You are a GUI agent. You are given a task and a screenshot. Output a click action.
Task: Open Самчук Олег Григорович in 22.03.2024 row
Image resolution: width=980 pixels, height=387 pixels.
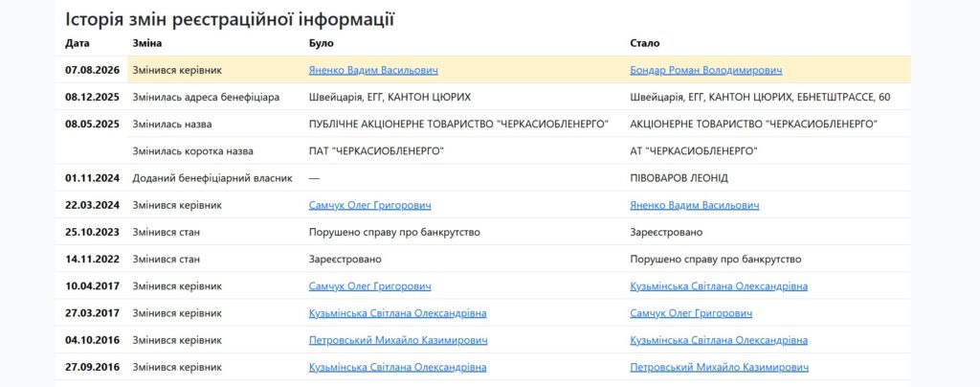tap(369, 206)
